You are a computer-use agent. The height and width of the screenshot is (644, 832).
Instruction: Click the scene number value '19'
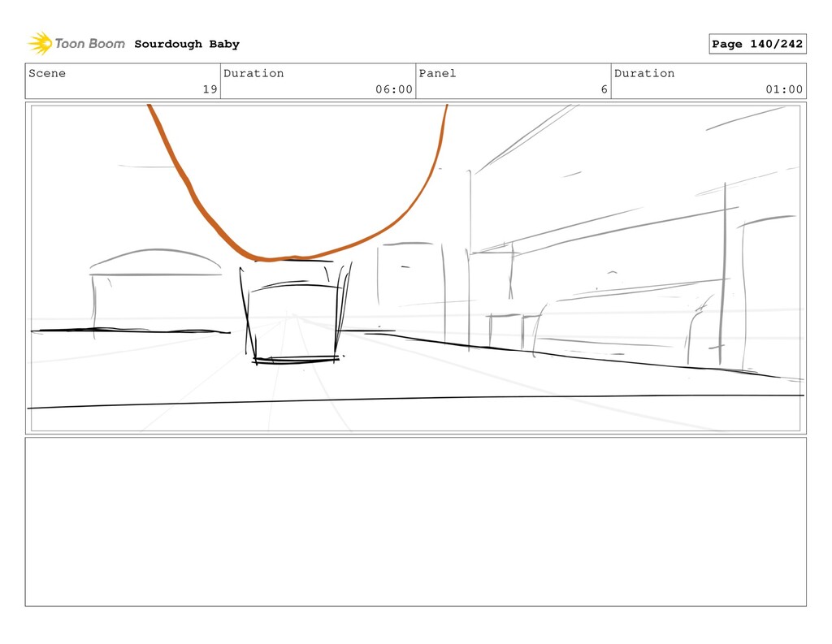point(210,89)
